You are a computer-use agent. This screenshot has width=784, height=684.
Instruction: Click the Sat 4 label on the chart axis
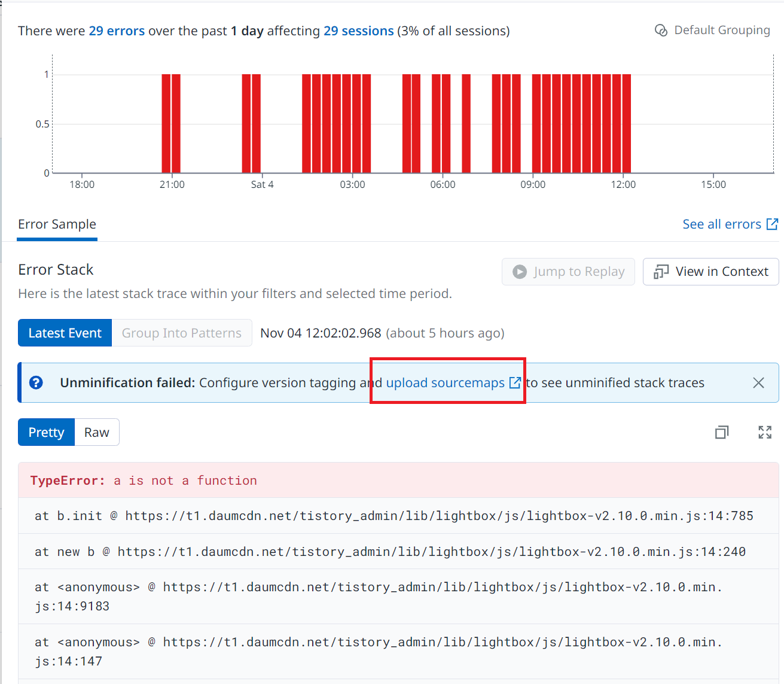(x=262, y=184)
